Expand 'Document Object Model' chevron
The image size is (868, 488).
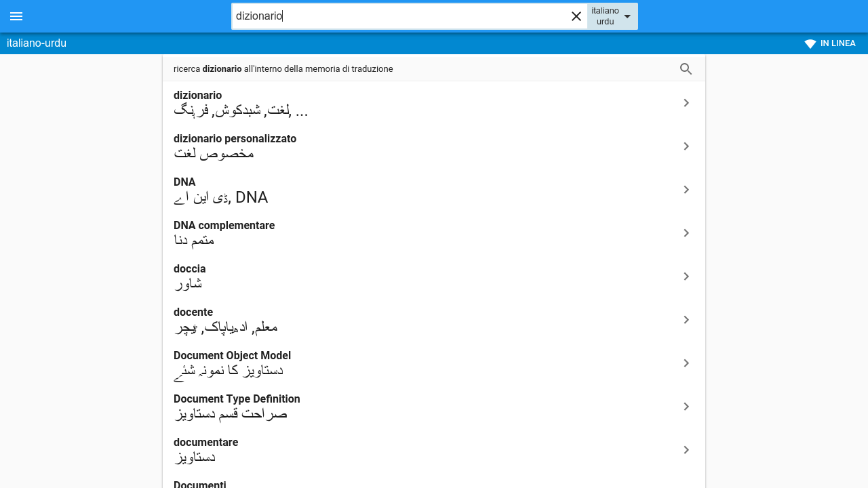click(x=686, y=363)
